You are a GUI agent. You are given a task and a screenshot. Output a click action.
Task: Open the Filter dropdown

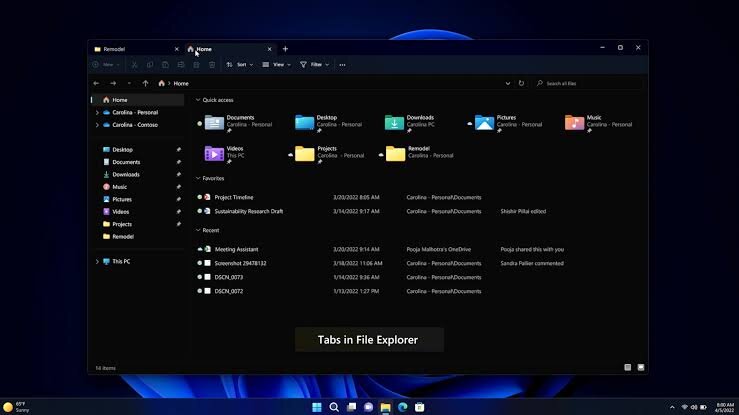point(314,65)
